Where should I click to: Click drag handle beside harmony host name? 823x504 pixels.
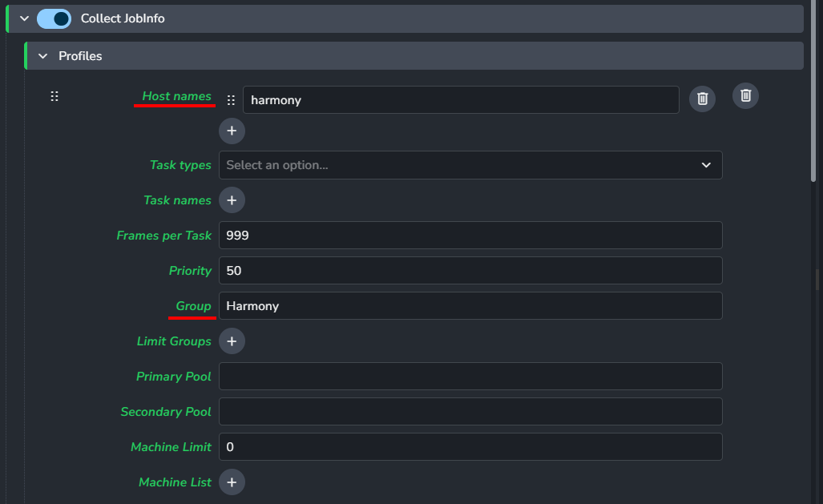point(231,99)
